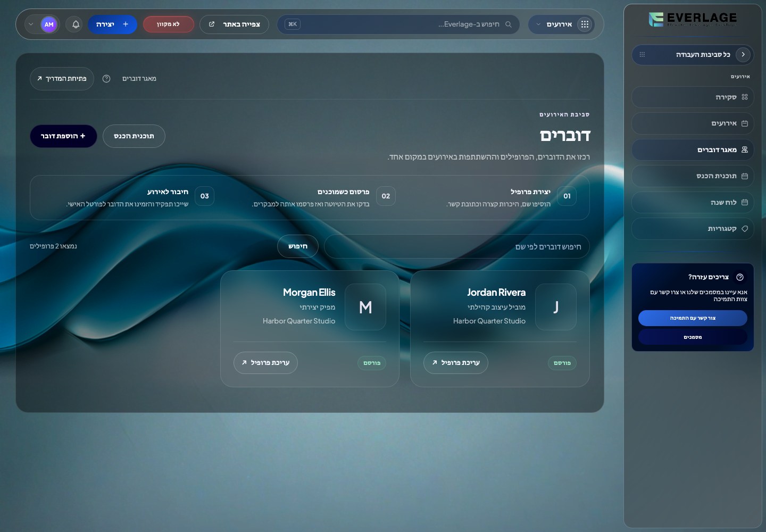Click the Jordan Rivera name text
This screenshot has width=766, height=532.
pyautogui.click(x=496, y=293)
